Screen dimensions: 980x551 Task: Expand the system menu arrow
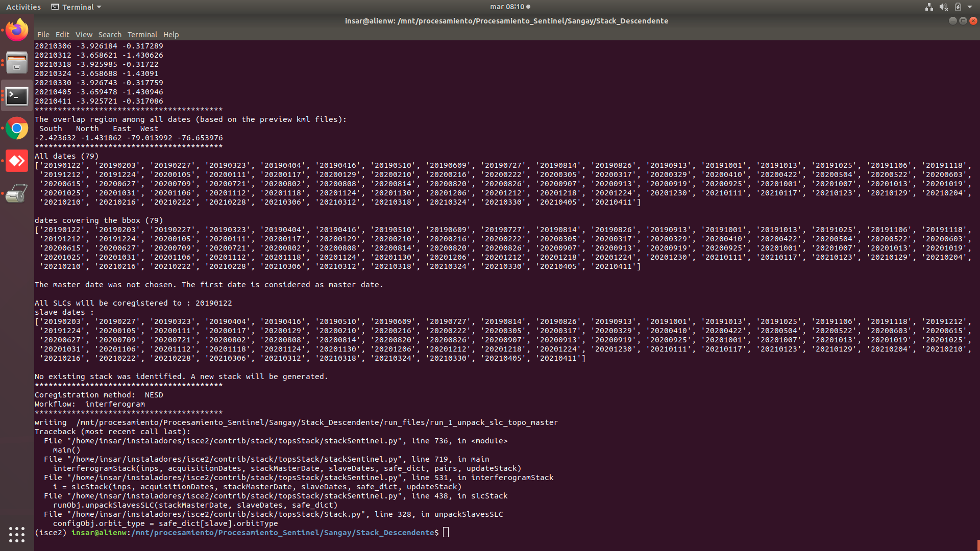coord(970,7)
